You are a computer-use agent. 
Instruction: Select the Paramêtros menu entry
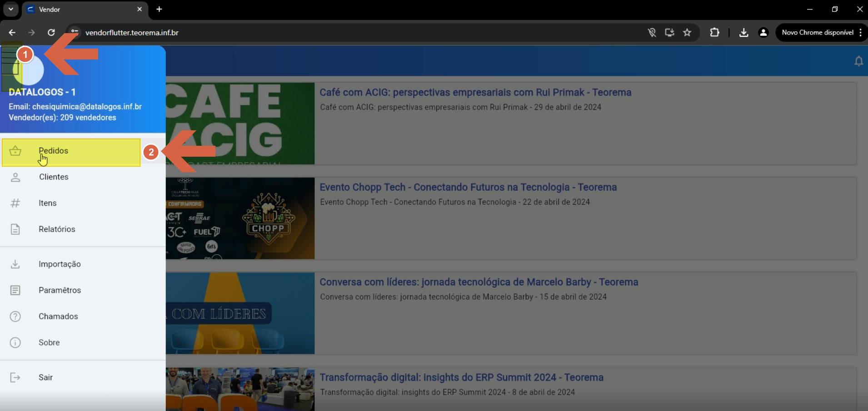click(83, 290)
